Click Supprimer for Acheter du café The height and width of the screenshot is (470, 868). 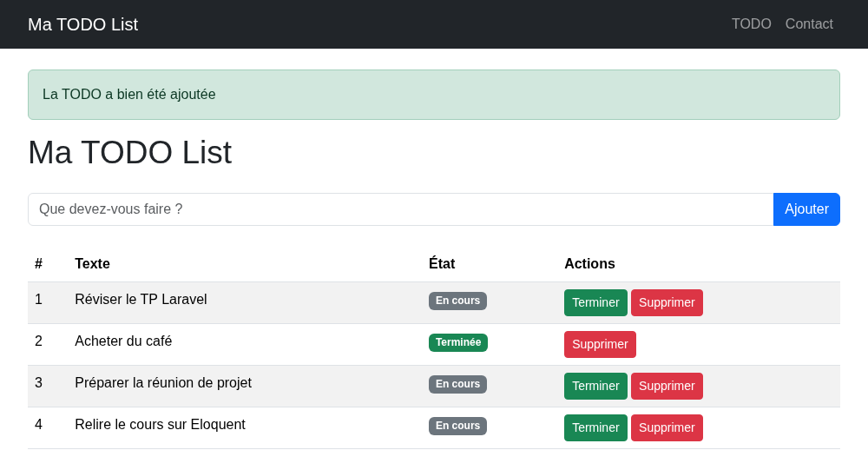(x=600, y=344)
